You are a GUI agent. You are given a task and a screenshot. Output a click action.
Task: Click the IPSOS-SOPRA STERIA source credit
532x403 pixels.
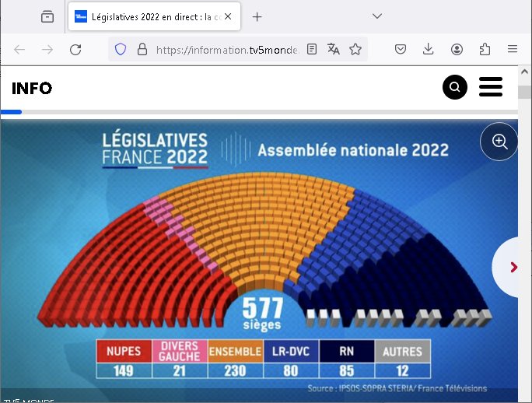click(x=397, y=388)
